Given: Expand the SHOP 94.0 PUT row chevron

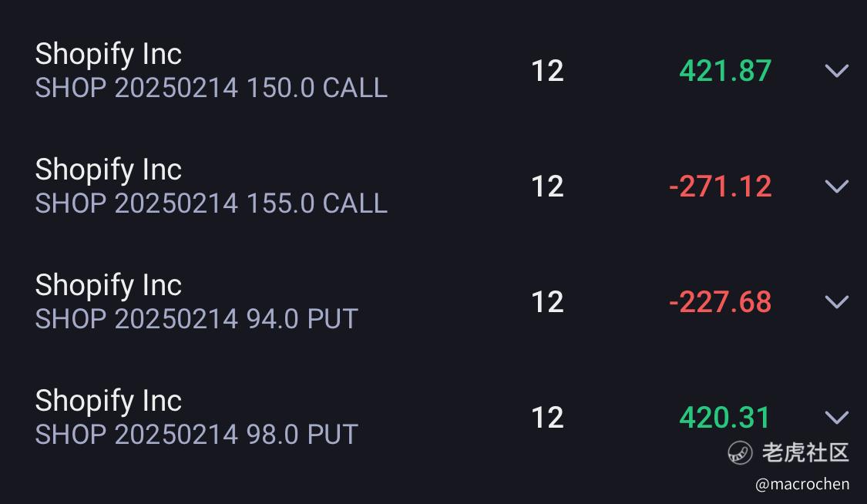Looking at the screenshot, I should coord(837,301).
